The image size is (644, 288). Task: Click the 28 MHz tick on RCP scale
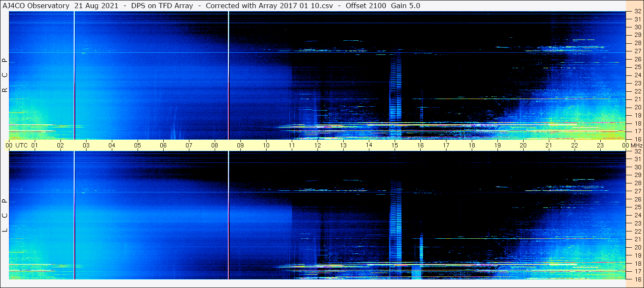pyautogui.click(x=637, y=43)
